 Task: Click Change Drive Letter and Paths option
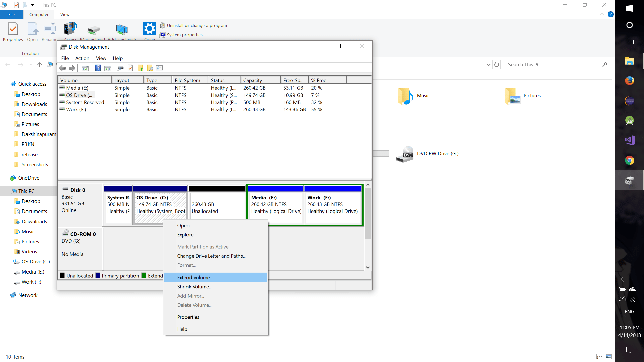(211, 256)
